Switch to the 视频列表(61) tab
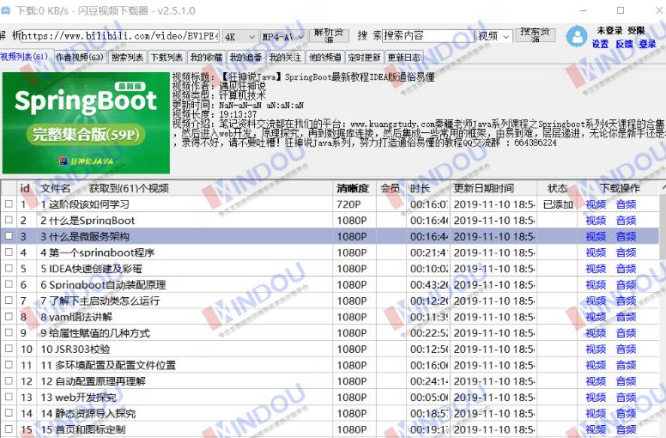This screenshot has height=438, width=666. tap(25, 57)
